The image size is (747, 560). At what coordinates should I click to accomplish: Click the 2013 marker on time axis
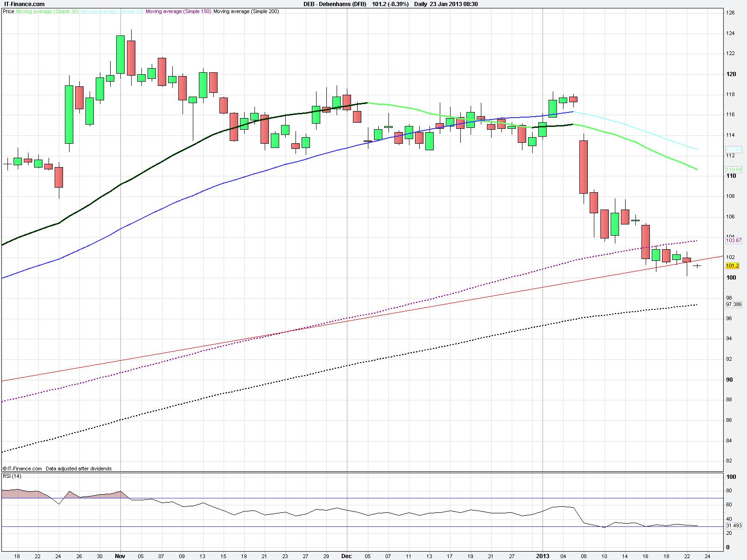coord(543,556)
